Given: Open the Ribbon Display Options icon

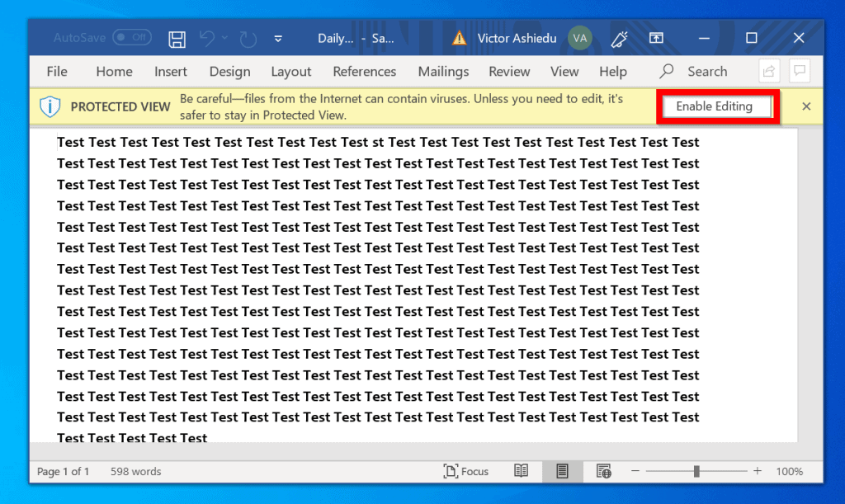Looking at the screenshot, I should pyautogui.click(x=656, y=38).
